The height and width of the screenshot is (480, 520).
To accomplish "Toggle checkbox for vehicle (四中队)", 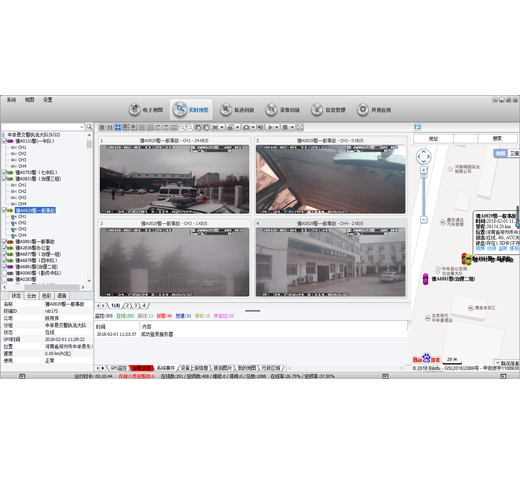I will point(5,260).
